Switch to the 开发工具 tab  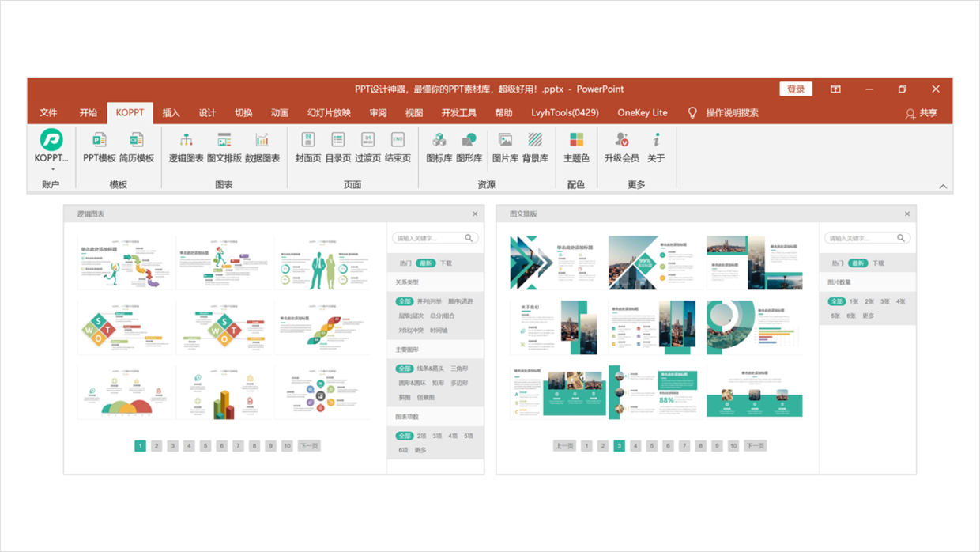(459, 113)
